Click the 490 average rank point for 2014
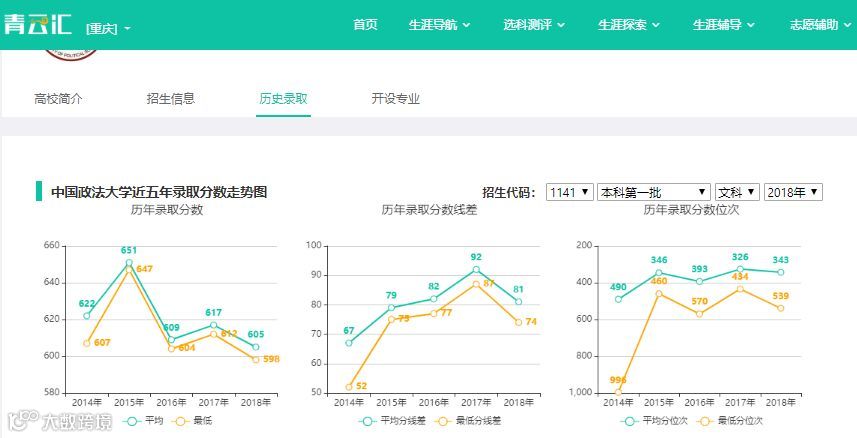The image size is (857, 438). pos(618,299)
